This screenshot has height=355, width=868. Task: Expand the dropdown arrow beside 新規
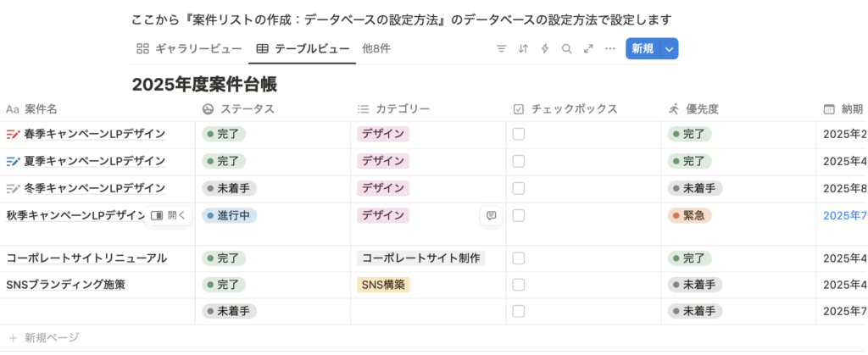[670, 49]
